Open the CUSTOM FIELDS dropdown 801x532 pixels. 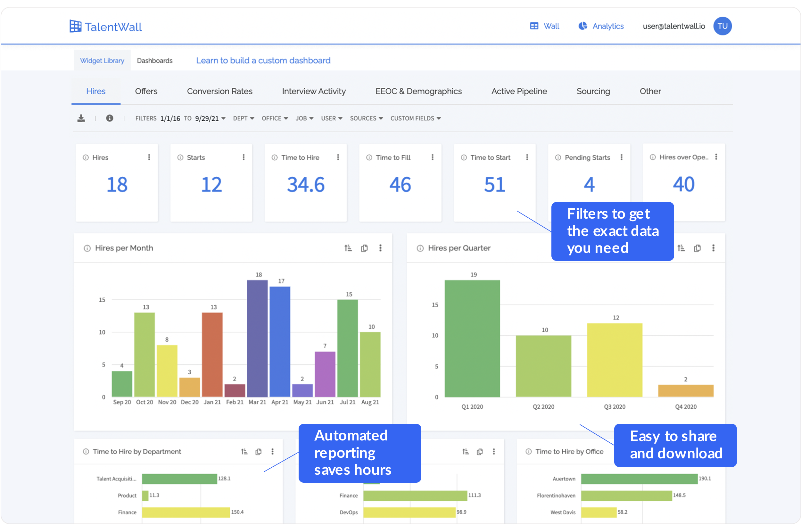point(416,118)
